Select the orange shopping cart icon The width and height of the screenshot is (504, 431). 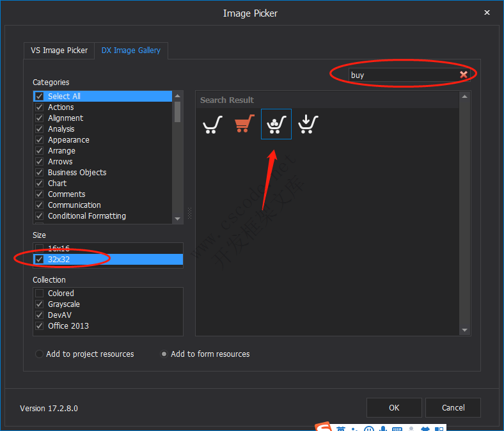coord(244,123)
